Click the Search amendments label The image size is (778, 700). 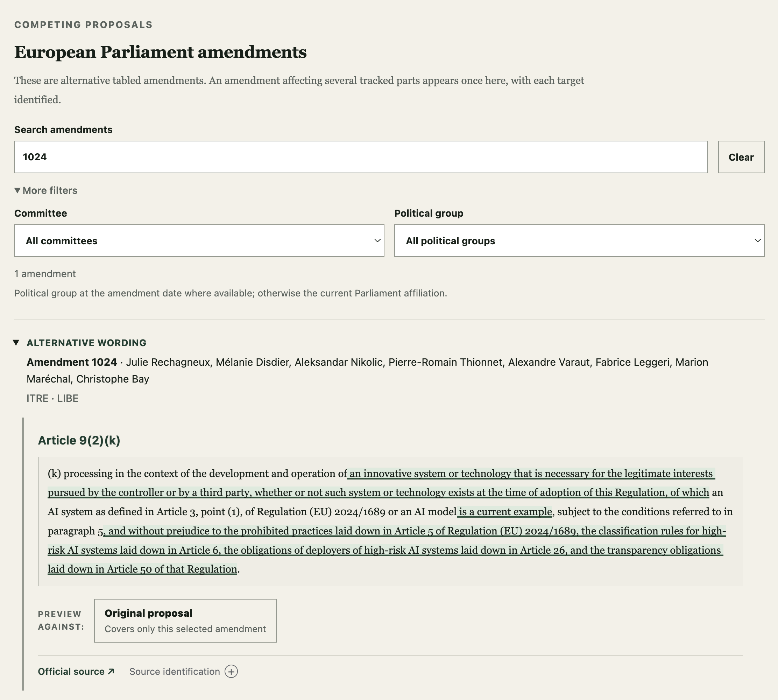[x=63, y=129]
